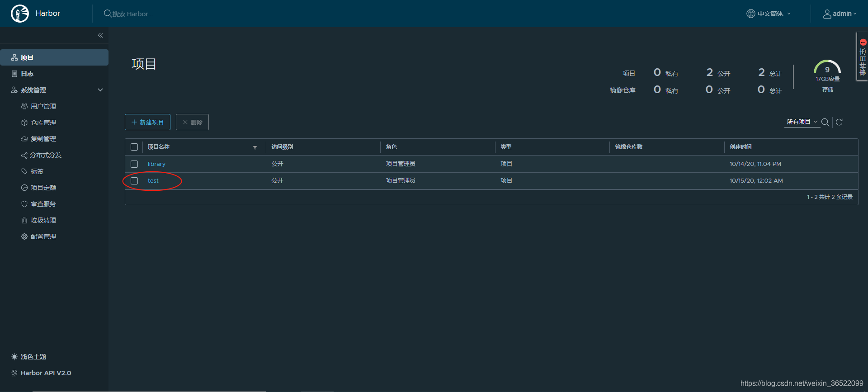Image resolution: width=868 pixels, height=392 pixels.
Task: Click the filter icon in 项目名称 column
Action: pyautogui.click(x=255, y=147)
